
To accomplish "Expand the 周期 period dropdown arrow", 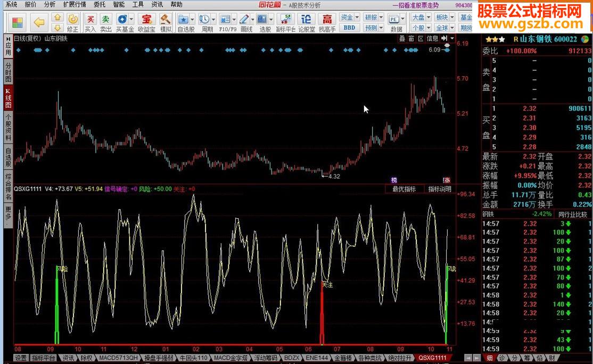I will point(213,19).
